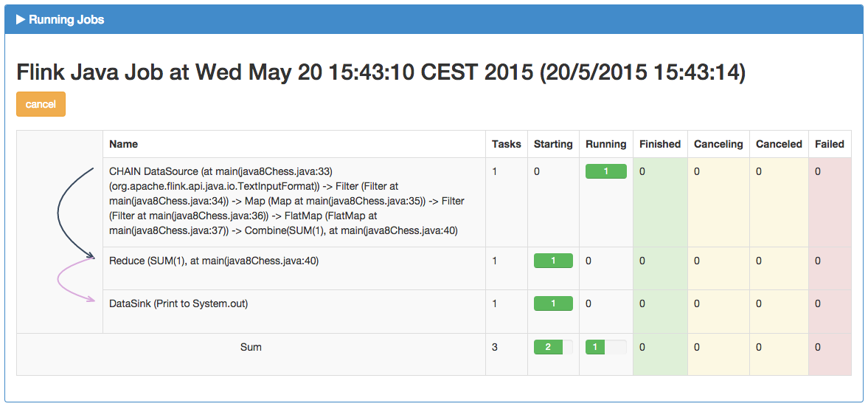The image size is (868, 412).
Task: Click starting badge in Reduce row
Action: 553,261
